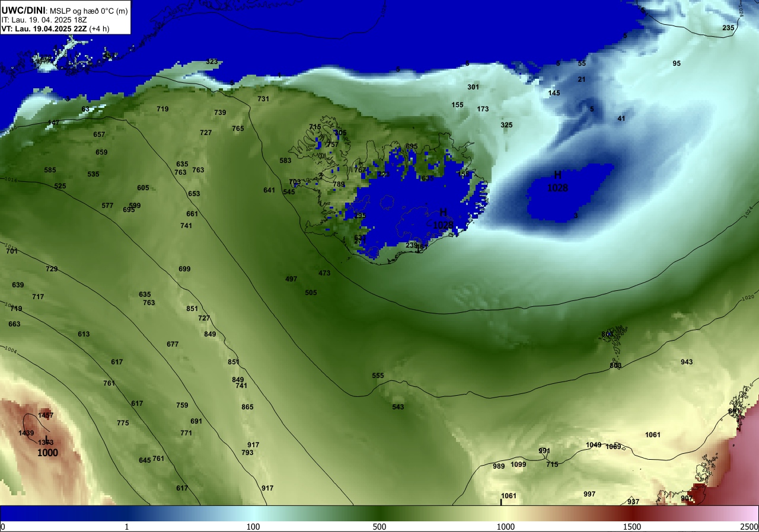Pick the map number 659
The height and width of the screenshot is (532, 759).
[101, 152]
